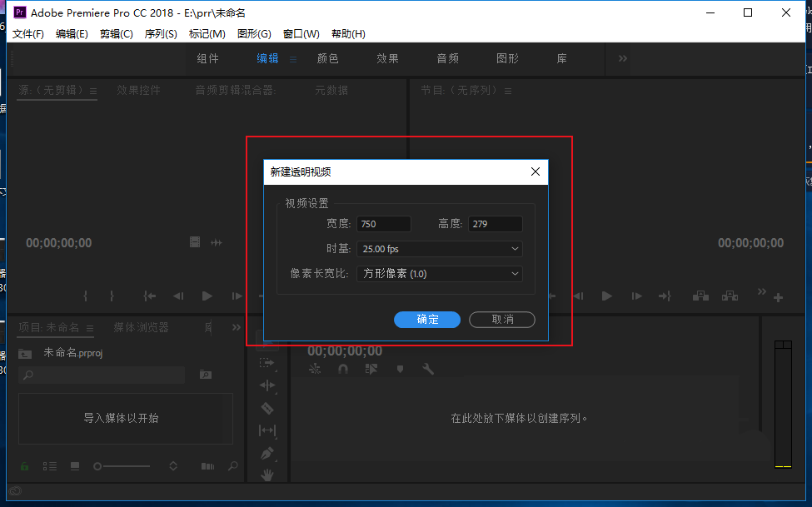This screenshot has height=507, width=812.
Task: Click 取消 to cancel the dialog
Action: (502, 320)
